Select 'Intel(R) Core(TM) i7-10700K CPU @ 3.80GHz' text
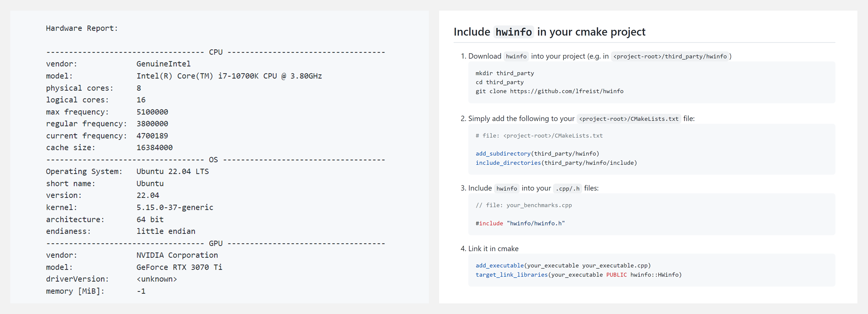The image size is (868, 314). tap(229, 76)
